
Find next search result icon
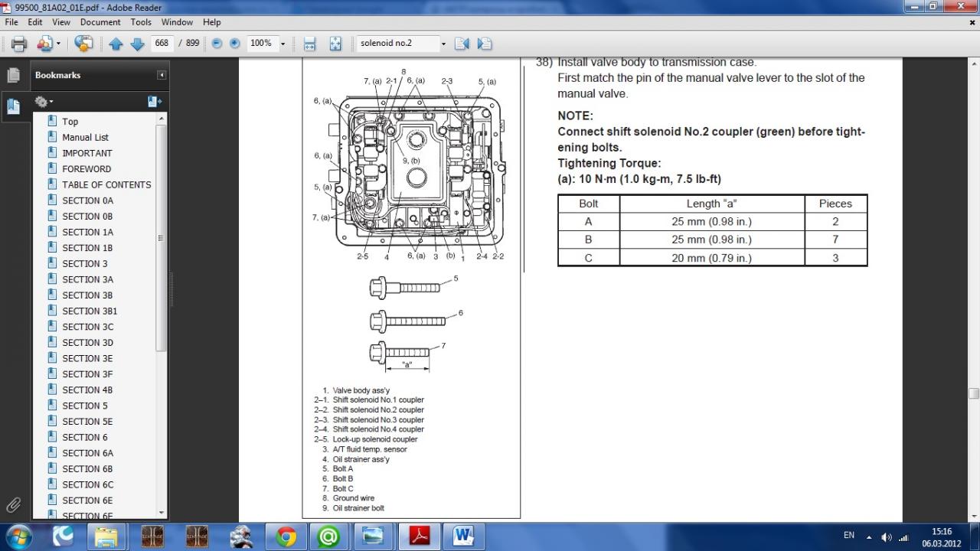click(484, 44)
